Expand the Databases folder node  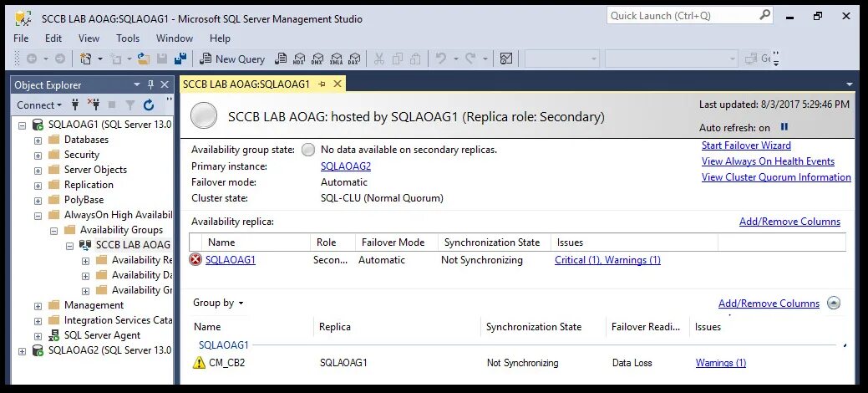point(38,140)
